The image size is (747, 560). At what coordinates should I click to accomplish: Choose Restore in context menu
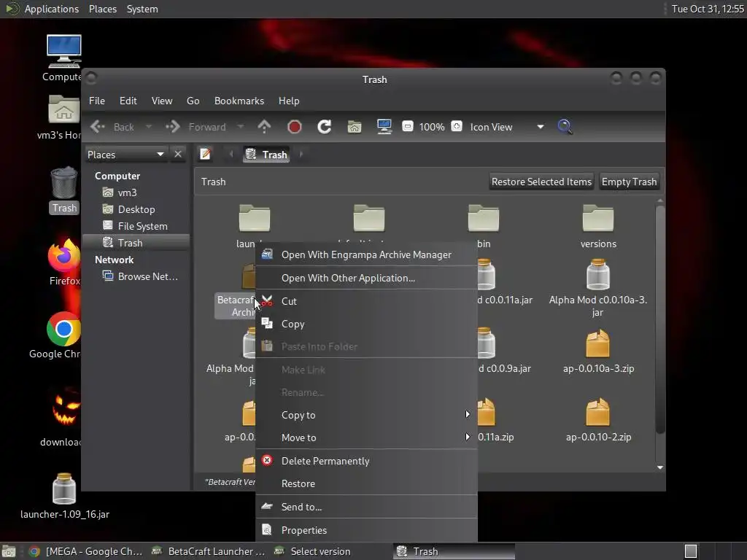tap(367, 484)
